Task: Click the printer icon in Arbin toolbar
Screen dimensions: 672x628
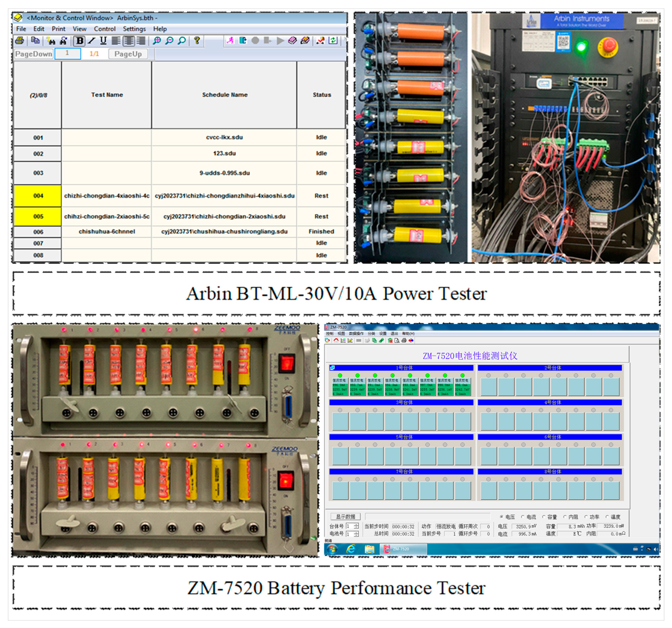Action: pos(20,41)
